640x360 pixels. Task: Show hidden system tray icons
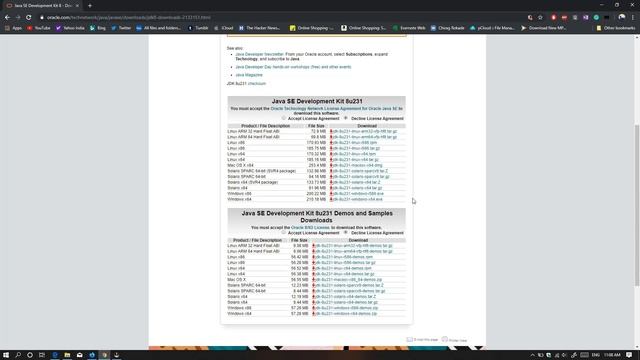(532, 355)
